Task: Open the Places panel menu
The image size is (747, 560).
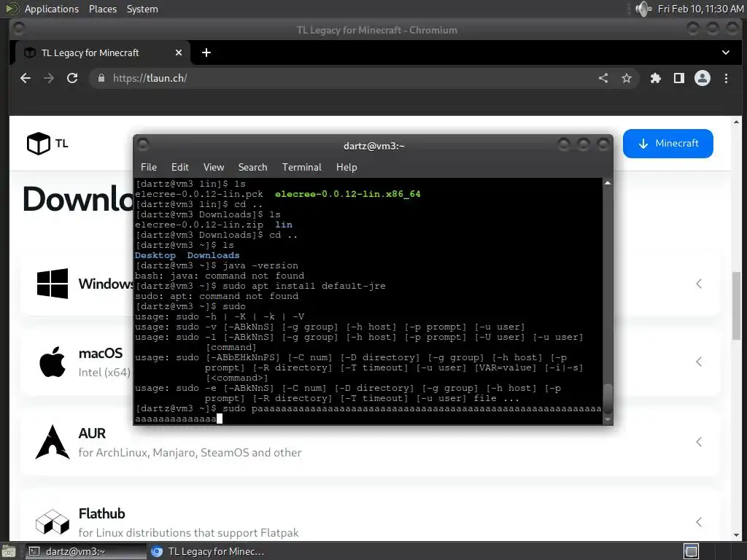Action: pyautogui.click(x=103, y=9)
